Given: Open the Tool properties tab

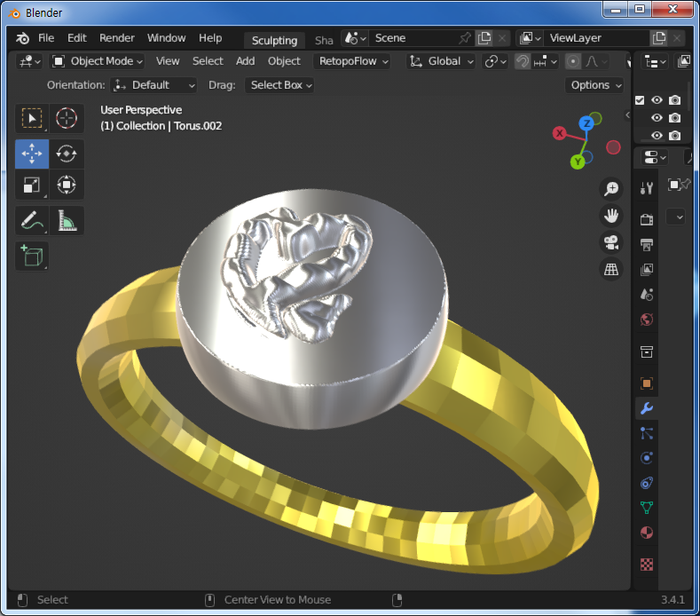Looking at the screenshot, I should [647, 188].
